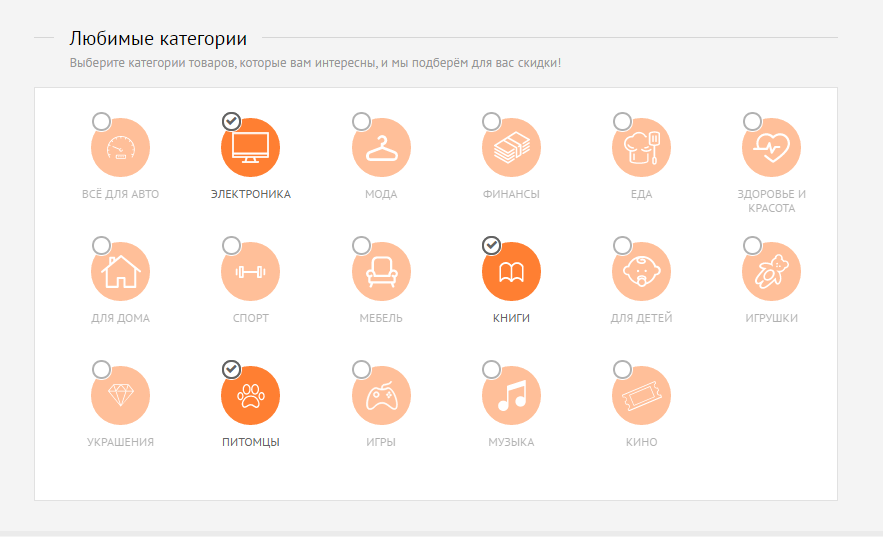Image resolution: width=883 pixels, height=537 pixels.
Task: Check the circle on Музыка category
Action: click(x=492, y=369)
